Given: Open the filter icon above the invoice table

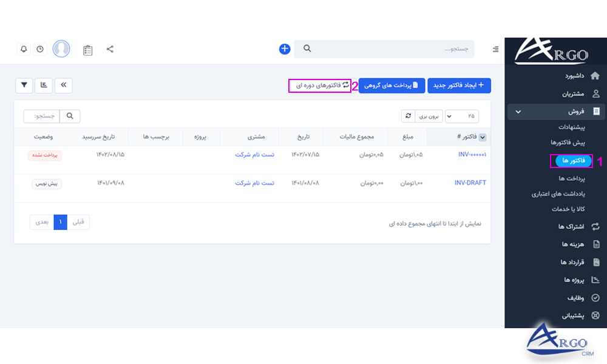Looking at the screenshot, I should tap(24, 86).
